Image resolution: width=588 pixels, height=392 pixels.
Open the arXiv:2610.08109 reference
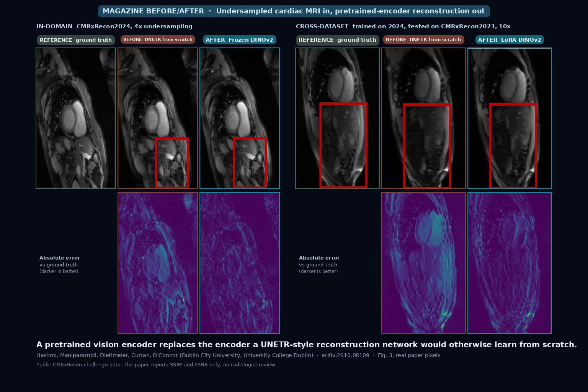pyautogui.click(x=345, y=355)
